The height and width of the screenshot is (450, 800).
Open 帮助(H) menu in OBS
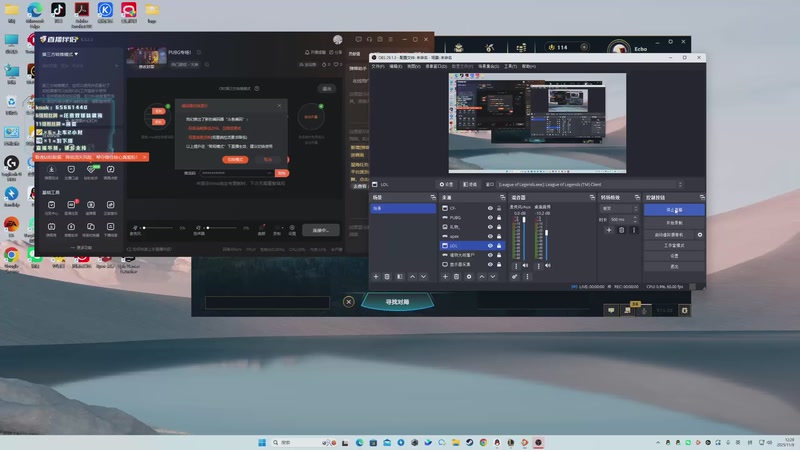(x=529, y=66)
